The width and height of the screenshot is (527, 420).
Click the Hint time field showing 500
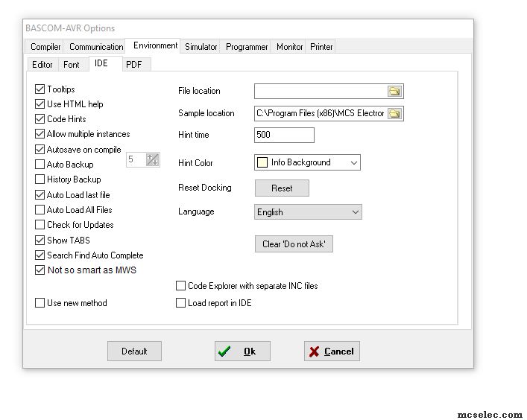point(284,135)
